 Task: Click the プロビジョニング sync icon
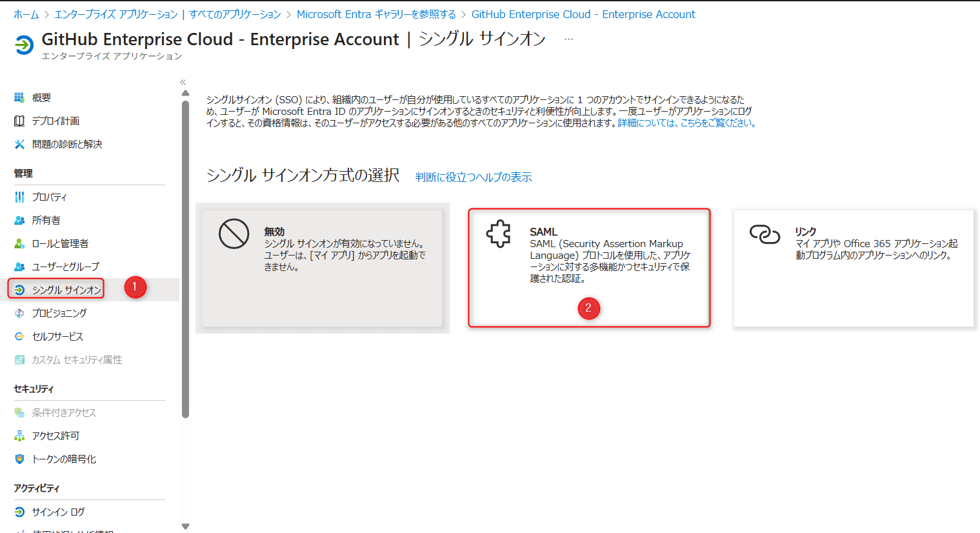(19, 313)
